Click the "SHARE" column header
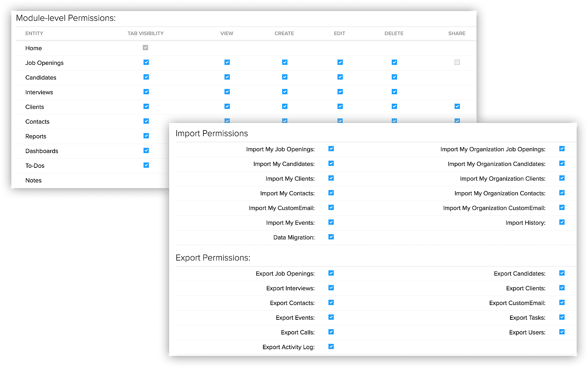588x368 pixels. (457, 34)
